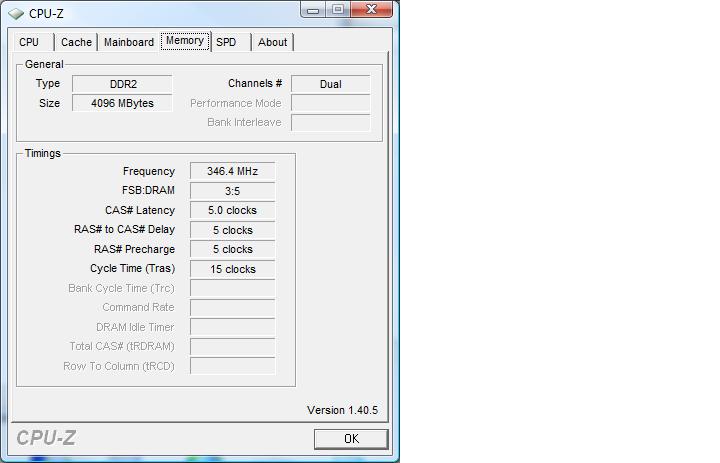Select the Mainboard tab
Screen dimensions: 720x463
point(129,42)
